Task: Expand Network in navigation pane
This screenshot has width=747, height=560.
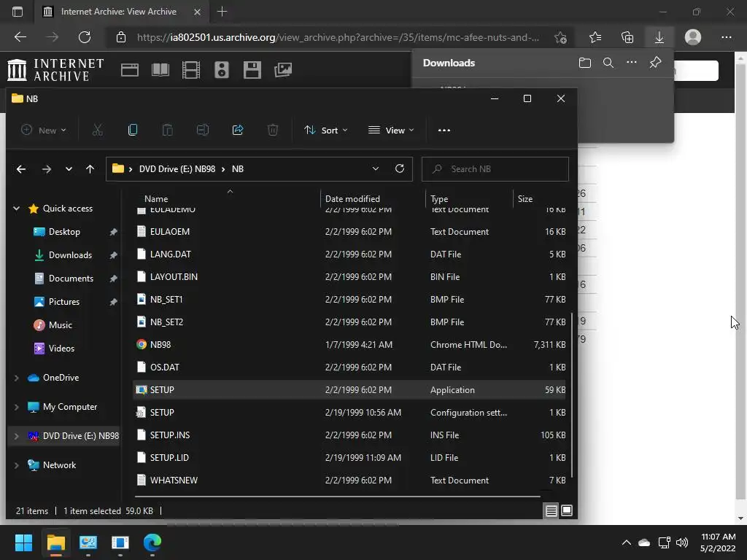Action: coord(16,465)
